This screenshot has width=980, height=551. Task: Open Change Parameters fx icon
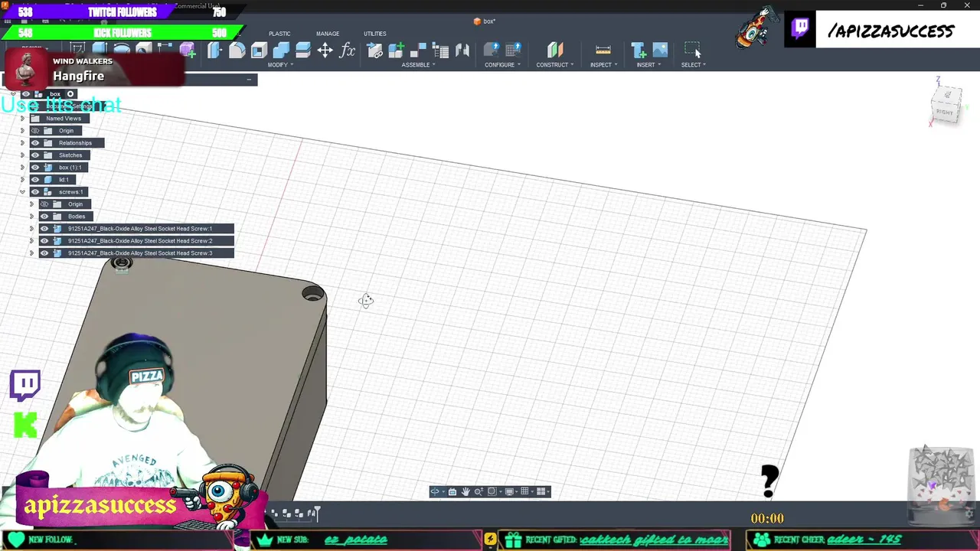click(348, 51)
